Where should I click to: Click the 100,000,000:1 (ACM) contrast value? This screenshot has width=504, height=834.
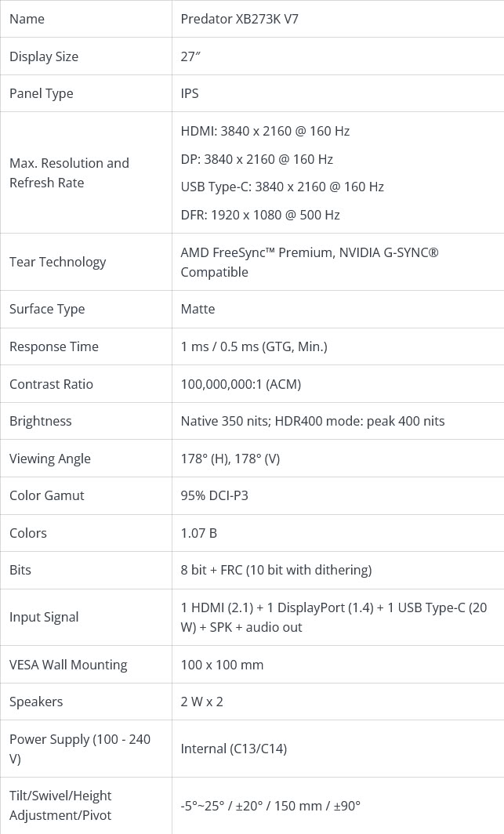(x=241, y=385)
